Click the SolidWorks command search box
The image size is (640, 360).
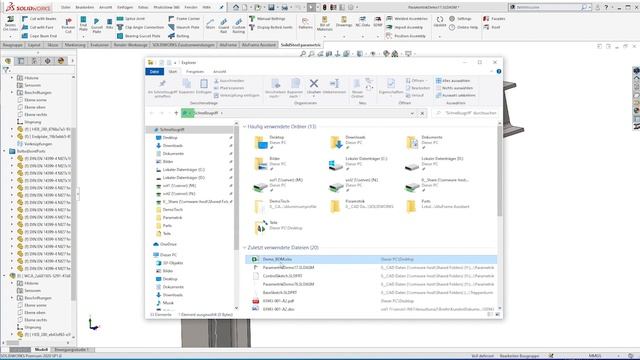pyautogui.click(x=549, y=7)
